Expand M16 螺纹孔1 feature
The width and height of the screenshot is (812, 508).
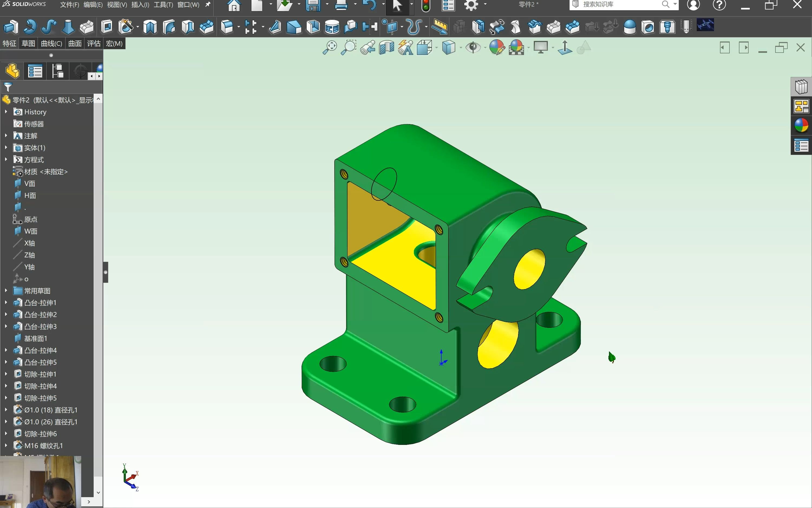[6, 445]
